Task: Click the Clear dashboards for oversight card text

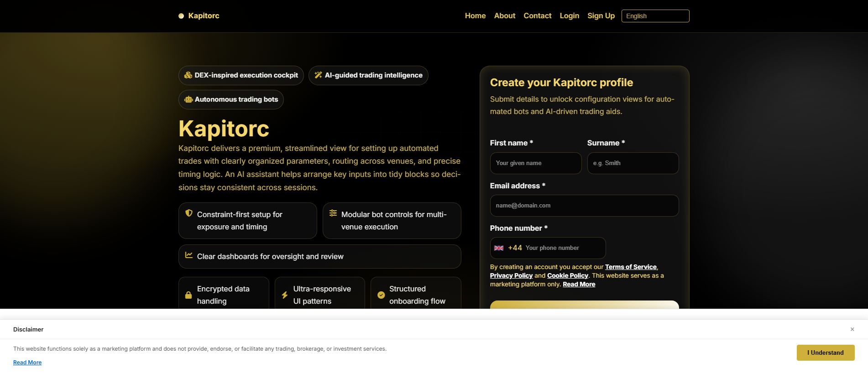Action: [270, 257]
